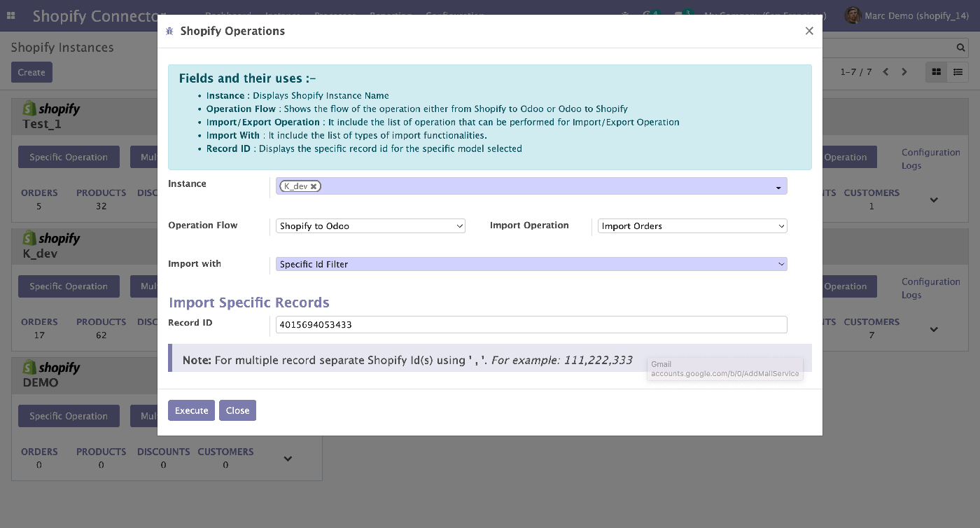Click the bug icon beside Shopify Operations title
Viewport: 980px width, 528px height.
coord(169,32)
